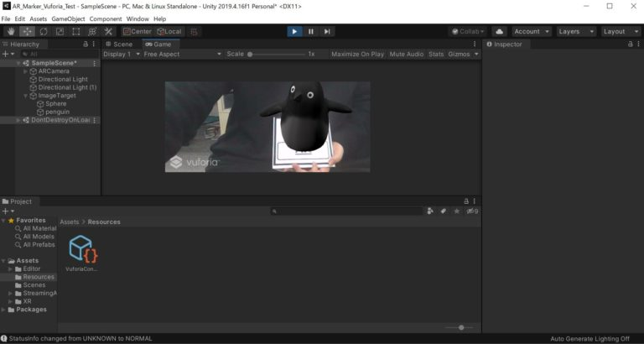Select the Transform tool

click(92, 32)
